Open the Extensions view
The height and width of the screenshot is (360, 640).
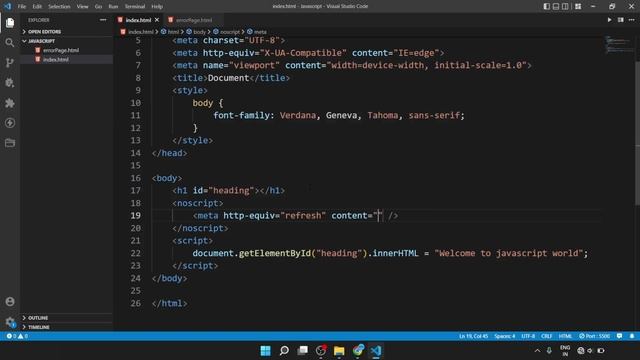(x=10, y=103)
